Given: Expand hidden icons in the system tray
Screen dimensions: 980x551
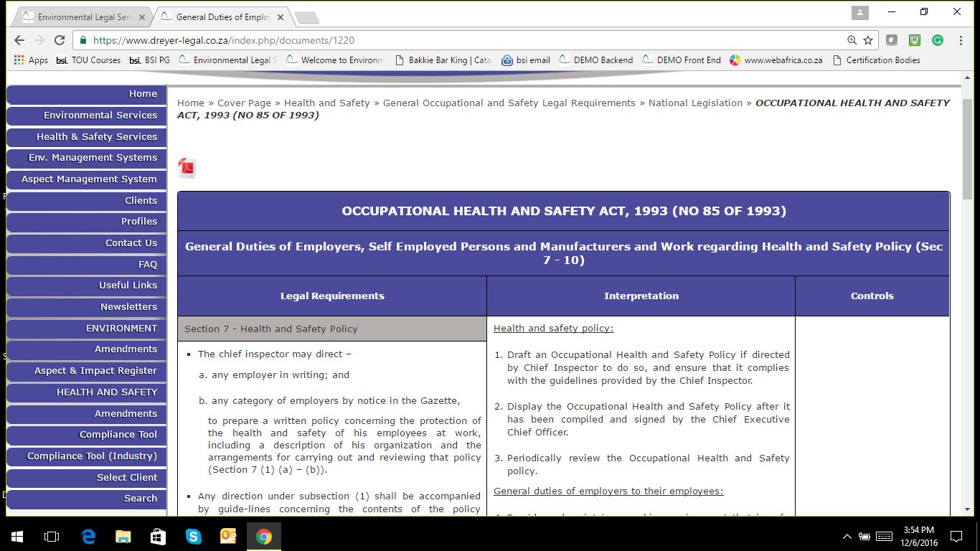Looking at the screenshot, I should [x=846, y=536].
